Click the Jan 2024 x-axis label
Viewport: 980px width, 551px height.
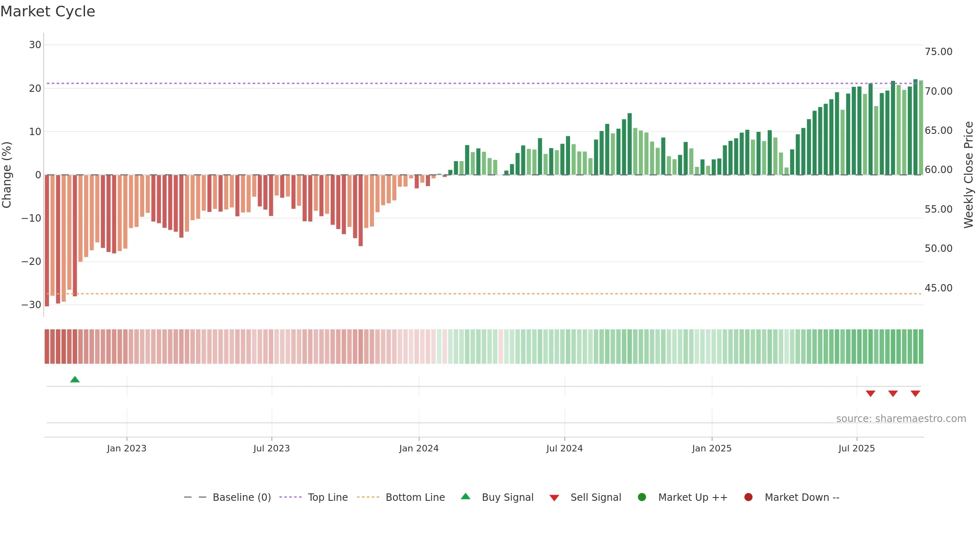point(419,448)
